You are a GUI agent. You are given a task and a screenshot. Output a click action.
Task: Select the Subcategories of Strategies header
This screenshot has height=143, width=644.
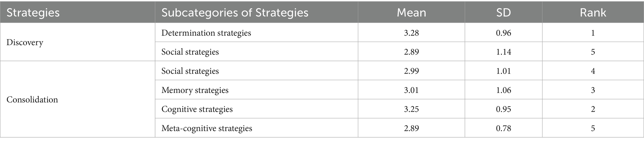[235, 13]
